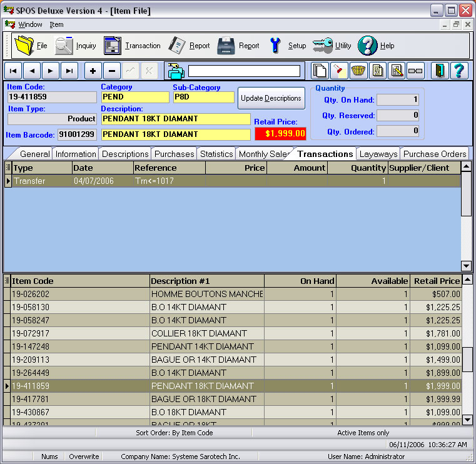Click the first Description field PENDANT 18KT DIAMANT
The height and width of the screenshot is (464, 476).
pyautogui.click(x=176, y=119)
